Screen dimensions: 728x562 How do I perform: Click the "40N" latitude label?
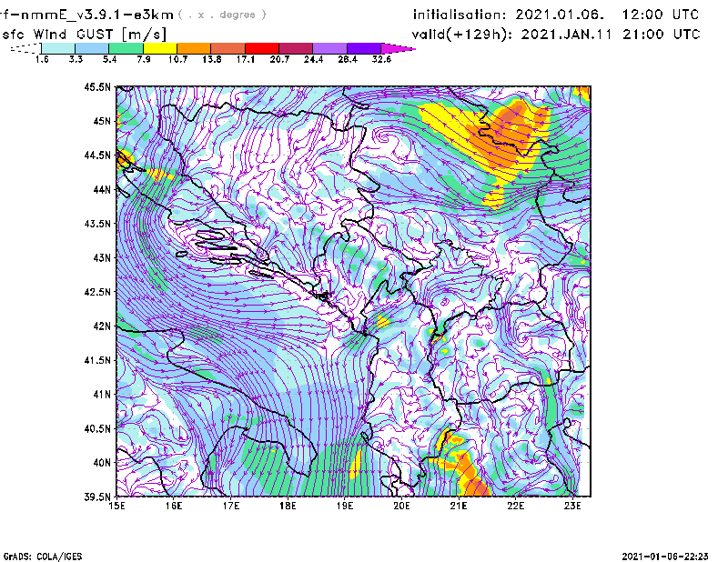[102, 462]
